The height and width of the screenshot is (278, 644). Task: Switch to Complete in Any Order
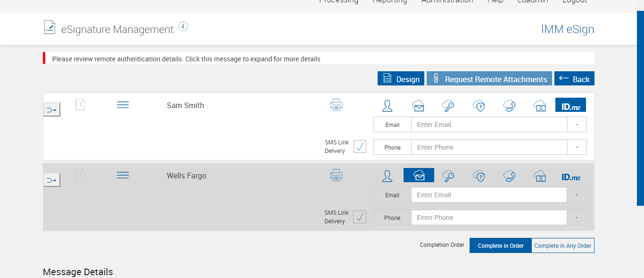point(563,245)
